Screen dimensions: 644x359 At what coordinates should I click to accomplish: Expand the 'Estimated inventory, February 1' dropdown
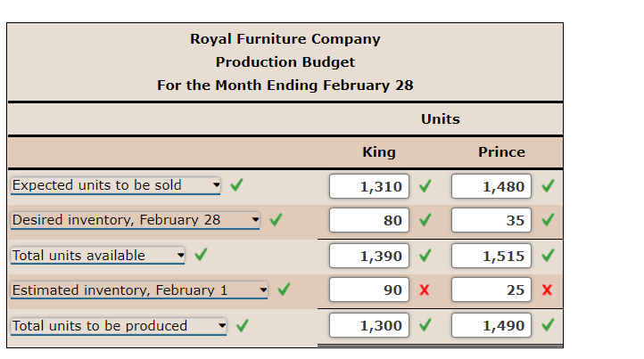[139, 290]
